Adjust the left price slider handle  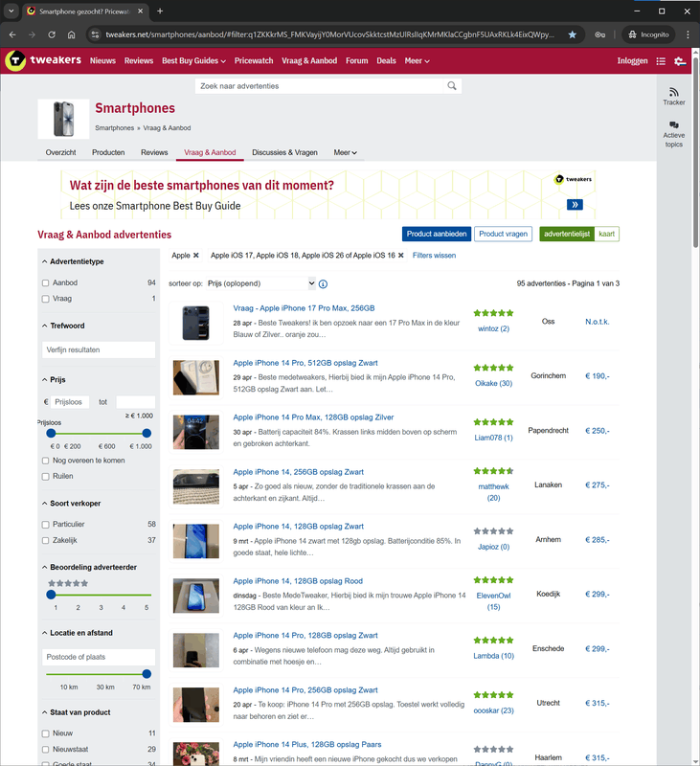[51, 434]
